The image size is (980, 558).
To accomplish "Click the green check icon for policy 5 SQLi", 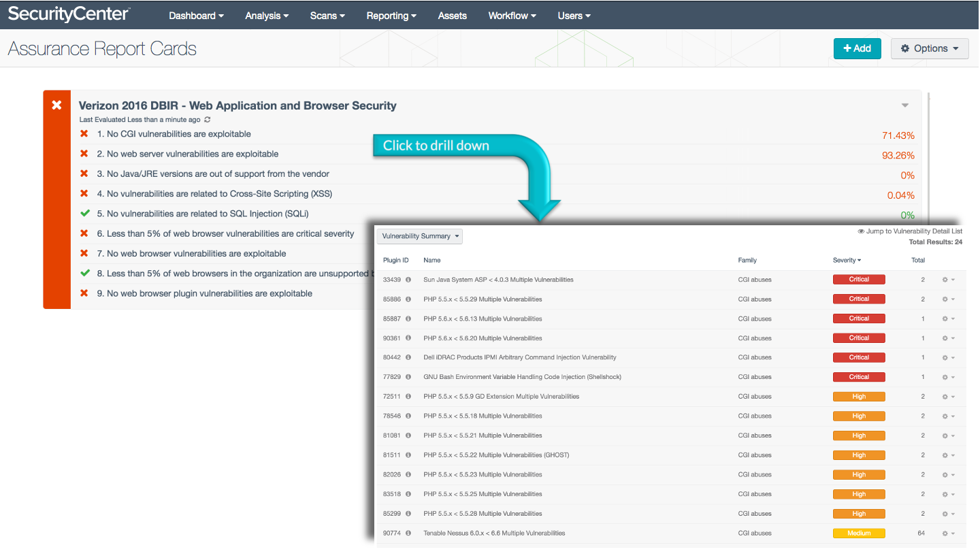I will coord(84,214).
